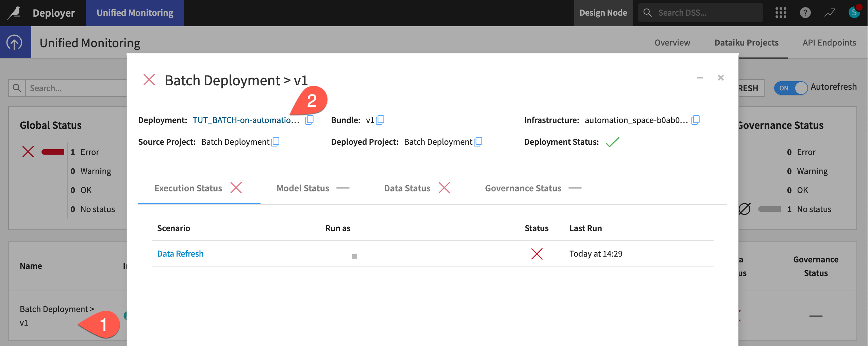Viewport: 868px width, 346px height.
Task: Click the 'Batch Deployment > v1' dialog title
Action: (236, 80)
